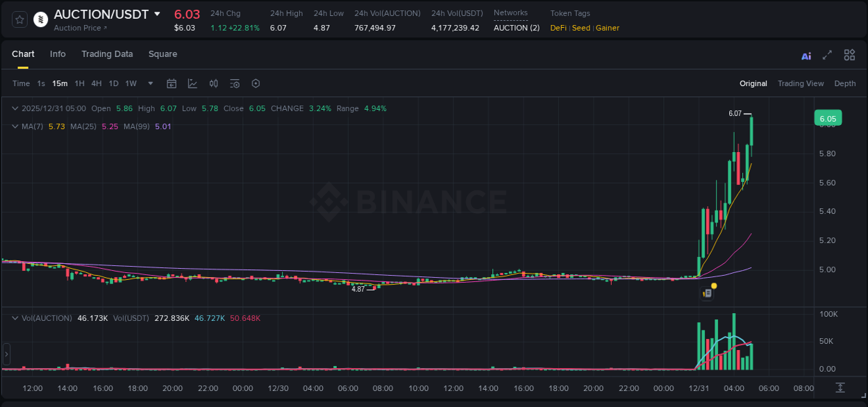Collapse the OHLC info row chevron
Image resolution: width=868 pixels, height=407 pixels.
[x=15, y=108]
